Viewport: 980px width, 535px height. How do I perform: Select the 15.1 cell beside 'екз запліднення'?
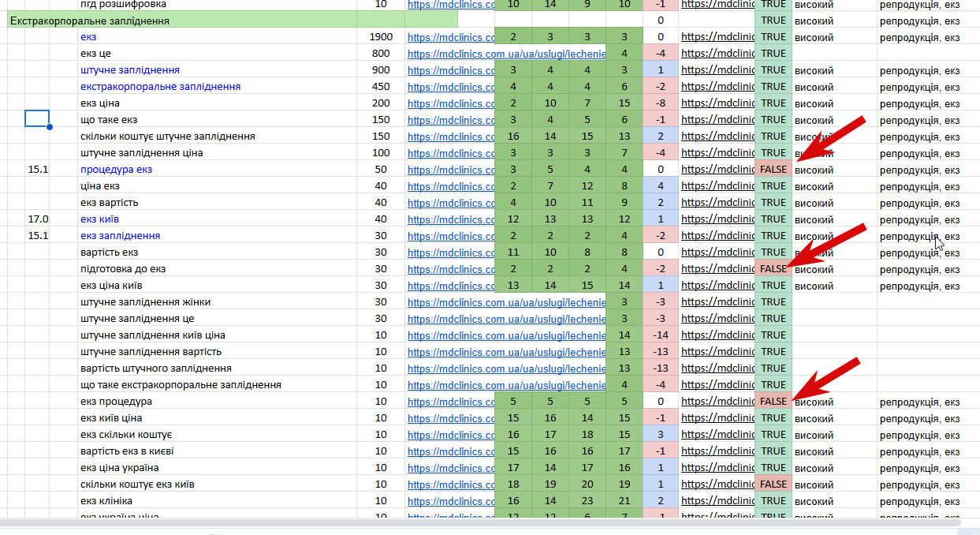[38, 236]
